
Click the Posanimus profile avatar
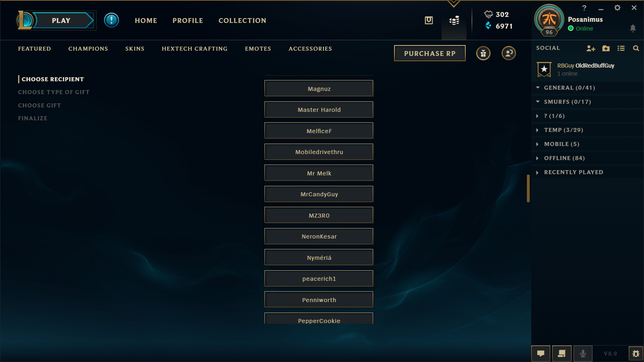coord(549,19)
